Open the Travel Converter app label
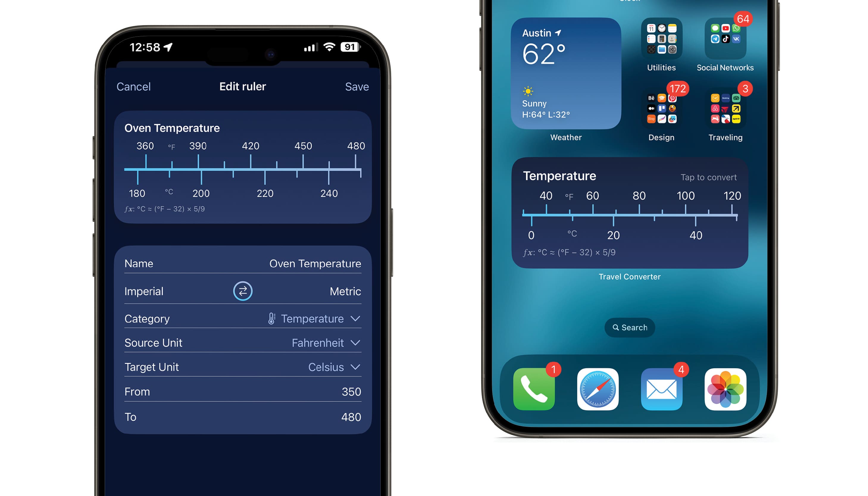The width and height of the screenshot is (868, 496). [630, 277]
